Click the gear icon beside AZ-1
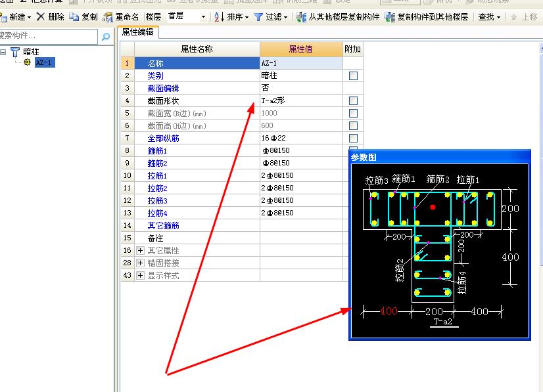This screenshot has height=392, width=543. coord(27,62)
